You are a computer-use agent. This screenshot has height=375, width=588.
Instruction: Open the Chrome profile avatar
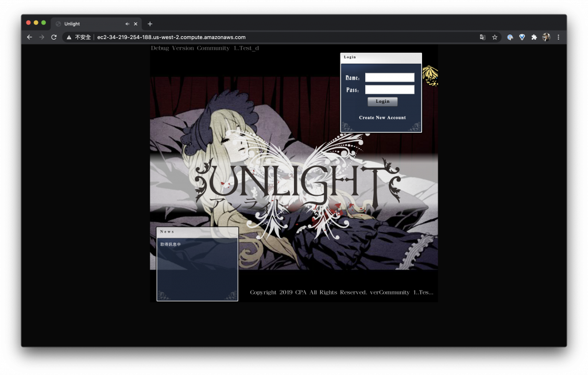click(546, 37)
